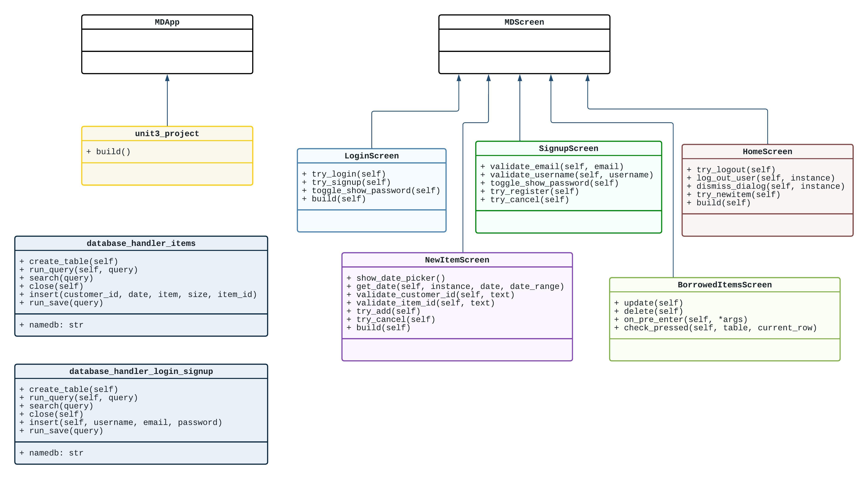The image size is (868, 479).
Task: Click the LoginScreen class header
Action: click(371, 156)
